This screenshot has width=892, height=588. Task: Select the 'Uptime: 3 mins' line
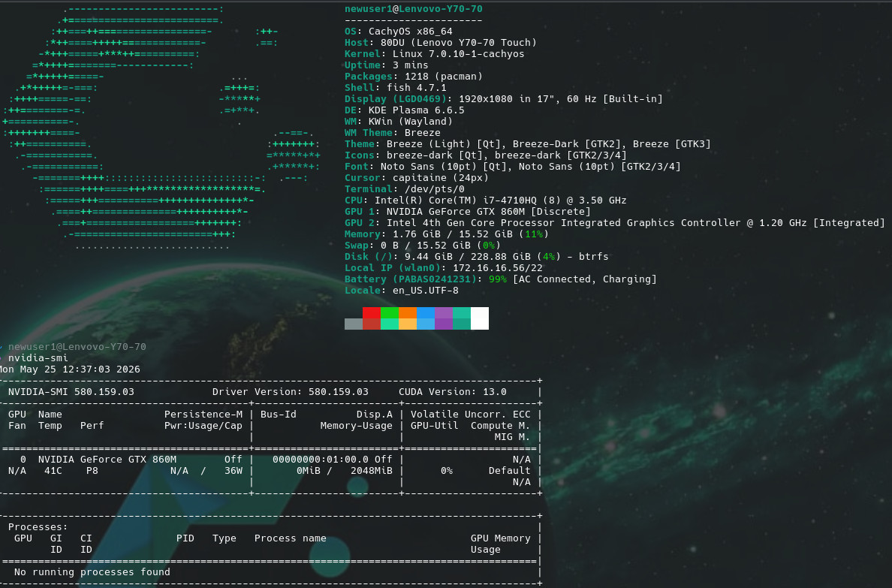(386, 65)
